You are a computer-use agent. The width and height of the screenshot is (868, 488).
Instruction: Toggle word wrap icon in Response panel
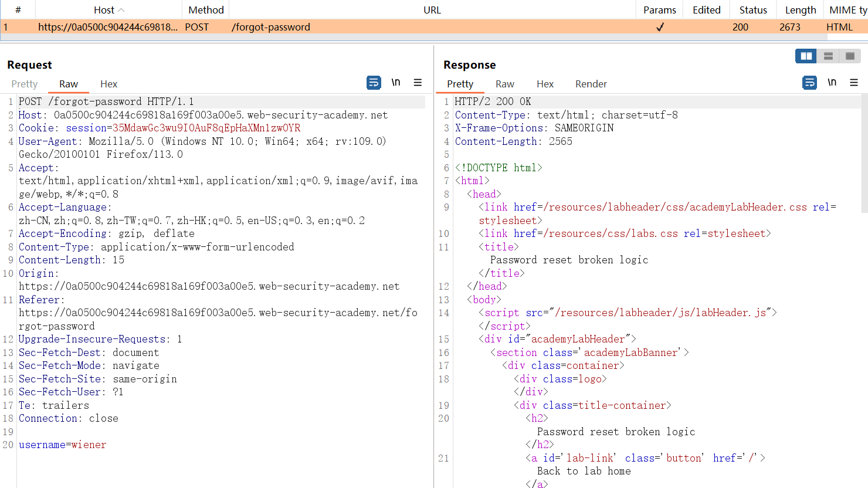click(809, 83)
